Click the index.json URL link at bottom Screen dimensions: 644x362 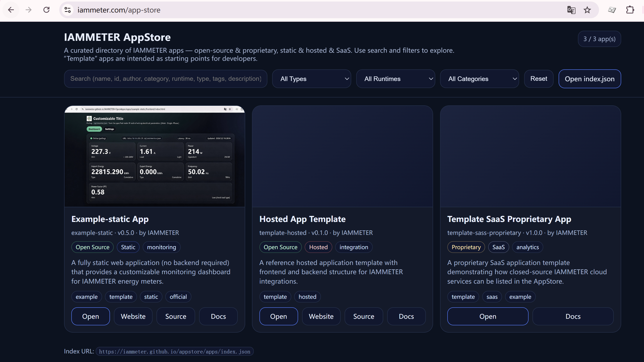[x=174, y=351]
